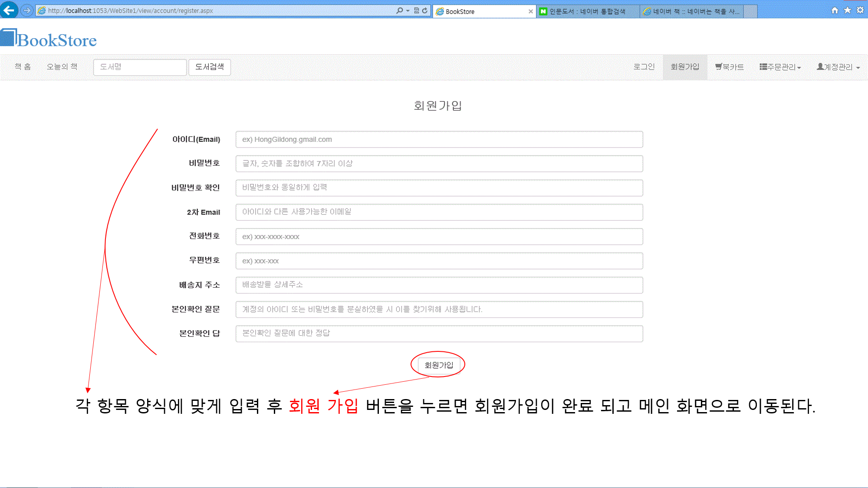Open the address bar search dropdown arrow
Image resolution: width=868 pixels, height=488 pixels.
[x=408, y=11]
